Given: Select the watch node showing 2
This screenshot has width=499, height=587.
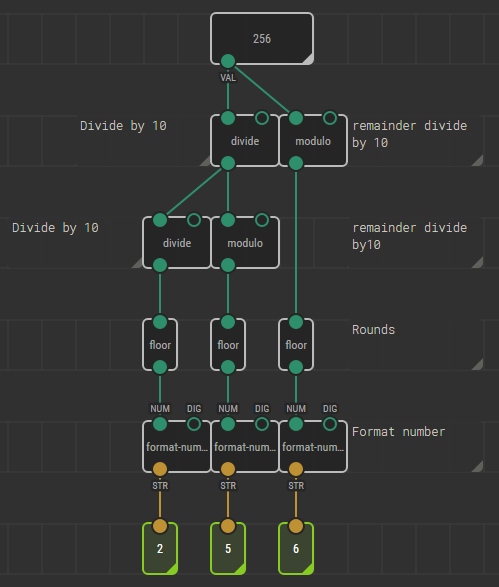Looking at the screenshot, I should (x=160, y=548).
